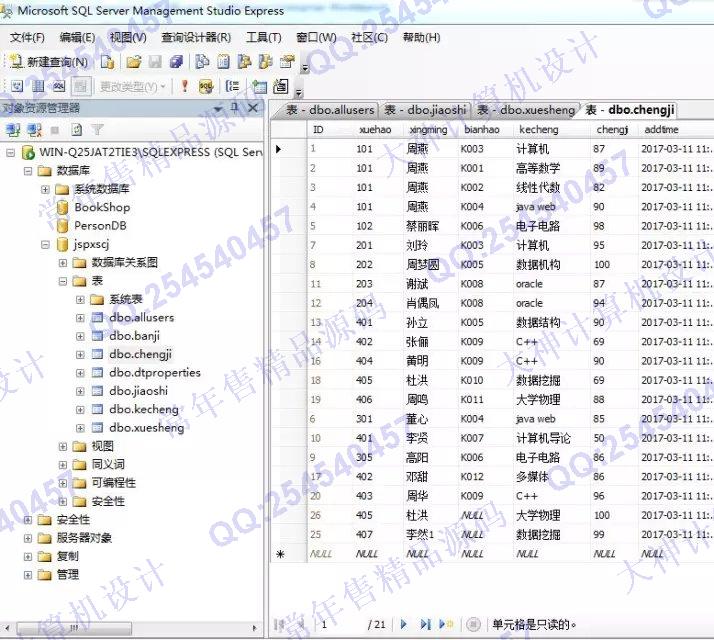Open the Edit (编辑) menu
The height and width of the screenshot is (640, 714).
click(77, 37)
